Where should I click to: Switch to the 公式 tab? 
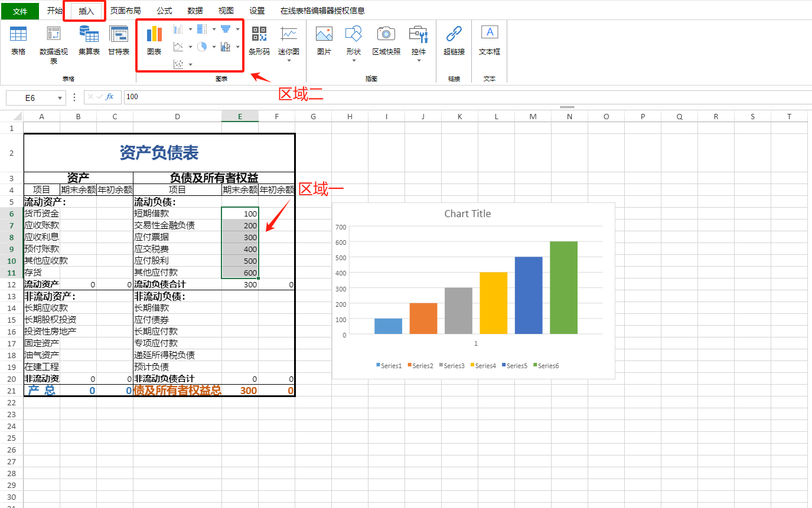coord(164,11)
